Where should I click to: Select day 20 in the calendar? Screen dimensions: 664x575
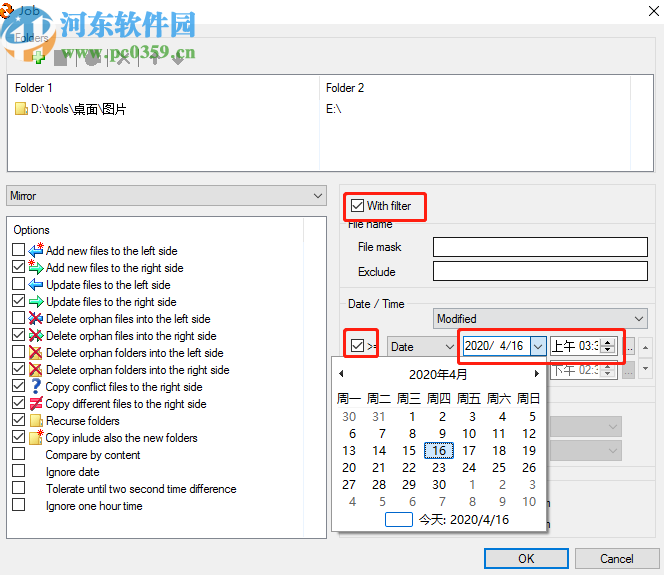click(x=349, y=467)
